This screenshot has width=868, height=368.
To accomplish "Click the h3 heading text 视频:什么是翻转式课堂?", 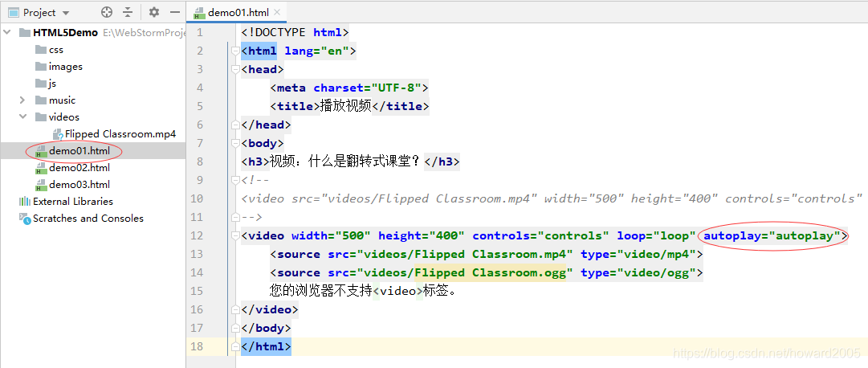I will point(346,162).
